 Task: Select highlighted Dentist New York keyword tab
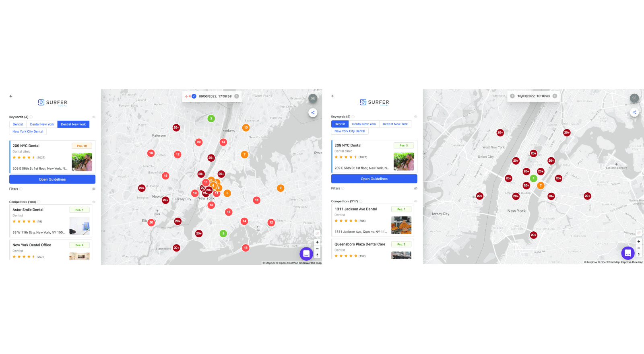coord(73,124)
